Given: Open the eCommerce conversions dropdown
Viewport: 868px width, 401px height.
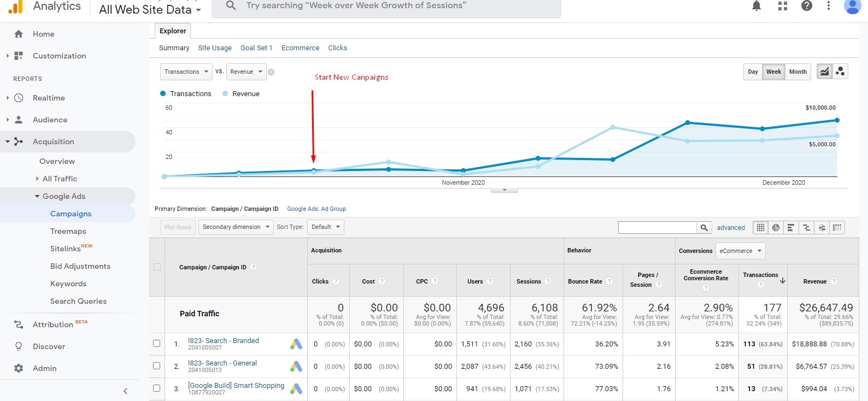Looking at the screenshot, I should click(740, 251).
